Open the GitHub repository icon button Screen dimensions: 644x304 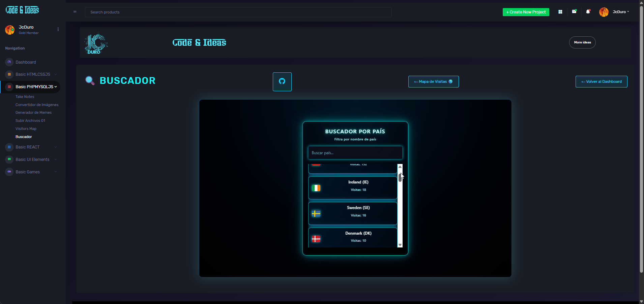tap(282, 81)
